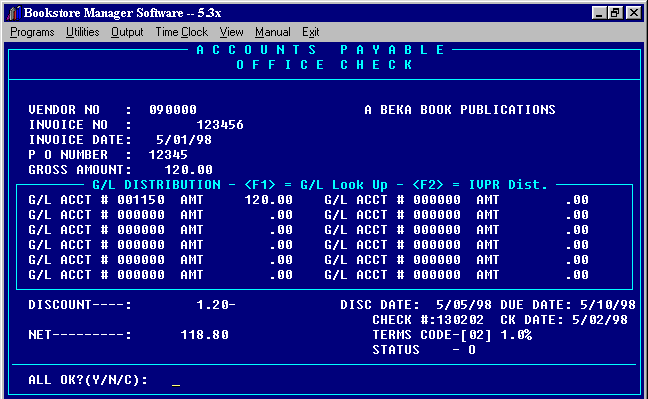The width and height of the screenshot is (648, 399).
Task: Select the discount value 1.20-
Action: [216, 305]
